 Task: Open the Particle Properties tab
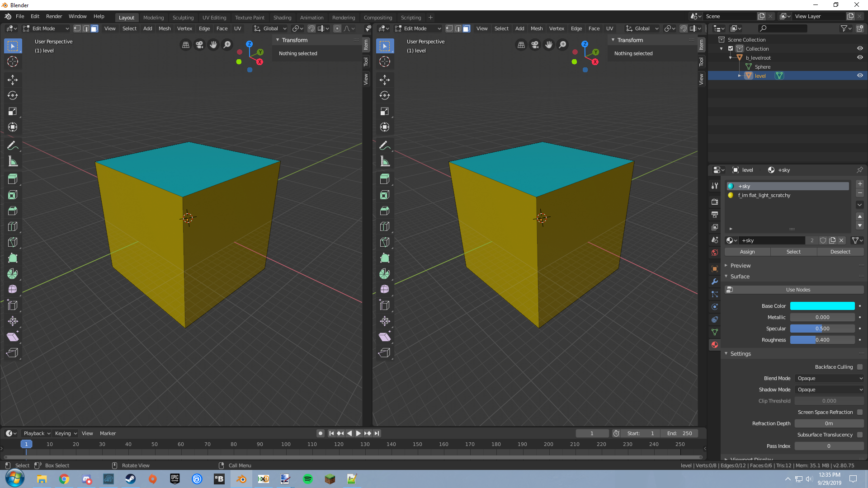(x=715, y=294)
